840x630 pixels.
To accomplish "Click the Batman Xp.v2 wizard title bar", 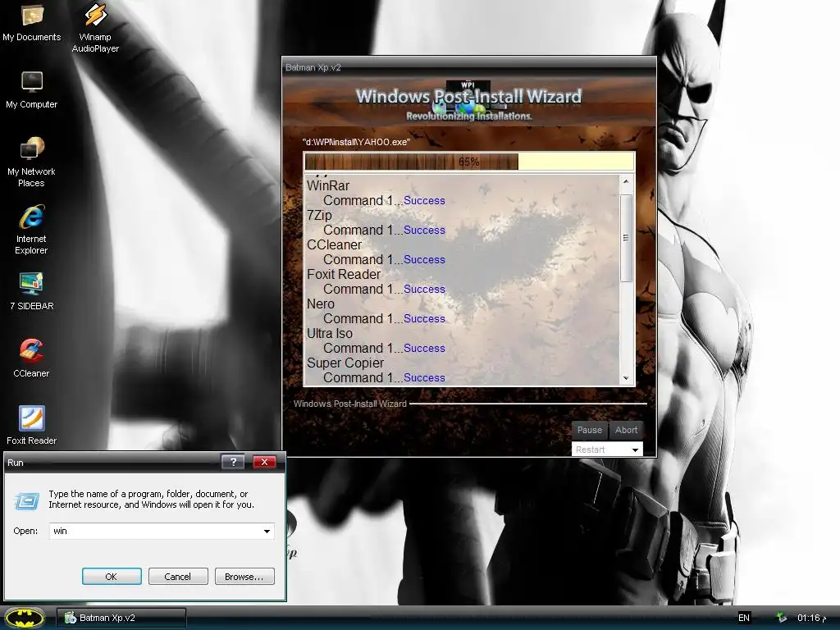I will (469, 67).
